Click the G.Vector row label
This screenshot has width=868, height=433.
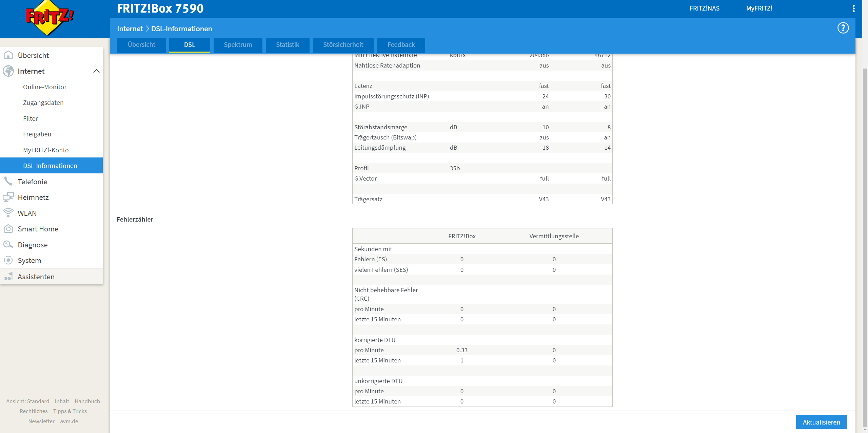366,178
